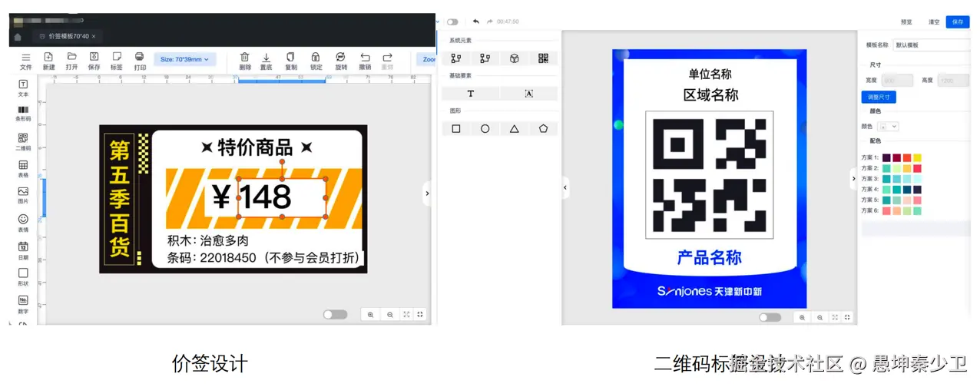Image resolution: width=980 pixels, height=387 pixels.
Task: Click the 新建 (new) toolbar icon
Action: [x=48, y=61]
